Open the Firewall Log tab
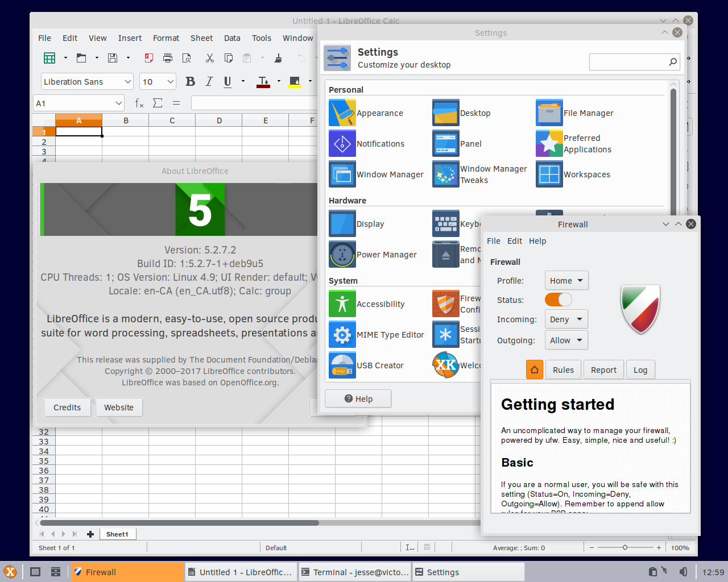The width and height of the screenshot is (728, 582). (x=640, y=370)
